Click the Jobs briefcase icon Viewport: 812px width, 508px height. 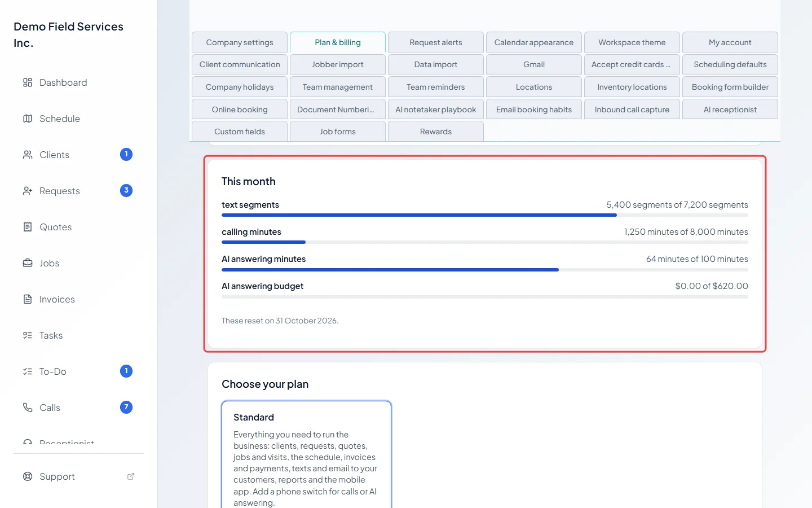pos(28,263)
